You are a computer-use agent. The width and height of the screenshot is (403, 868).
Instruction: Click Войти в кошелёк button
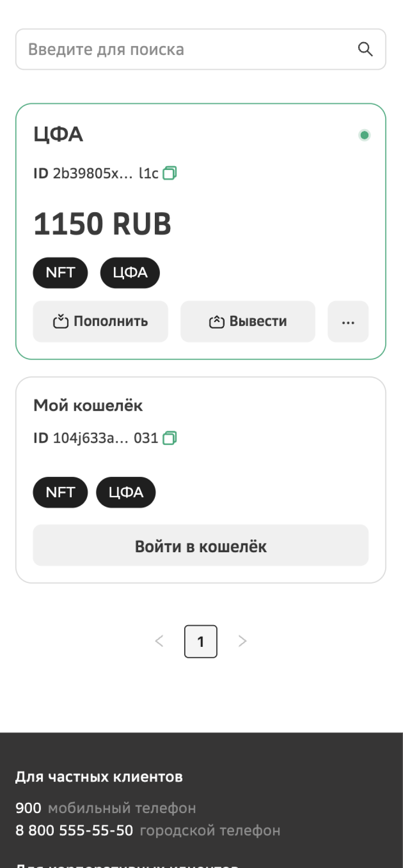coord(201,545)
